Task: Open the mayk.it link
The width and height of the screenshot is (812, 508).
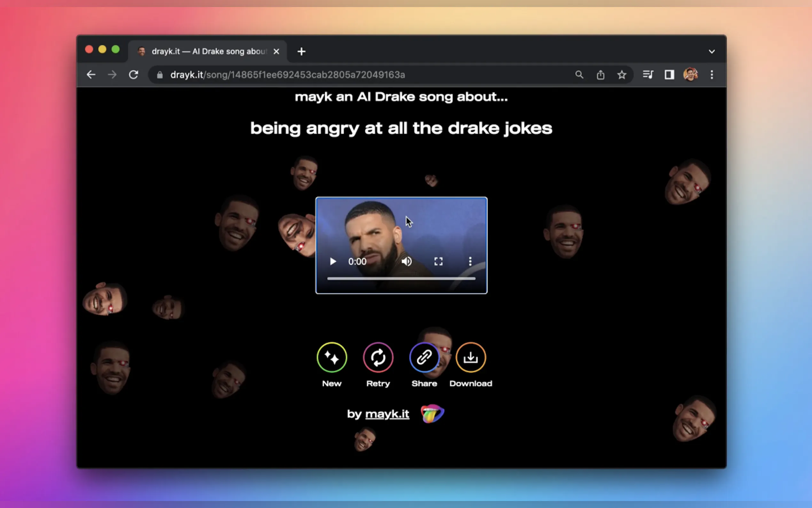Action: pyautogui.click(x=387, y=414)
